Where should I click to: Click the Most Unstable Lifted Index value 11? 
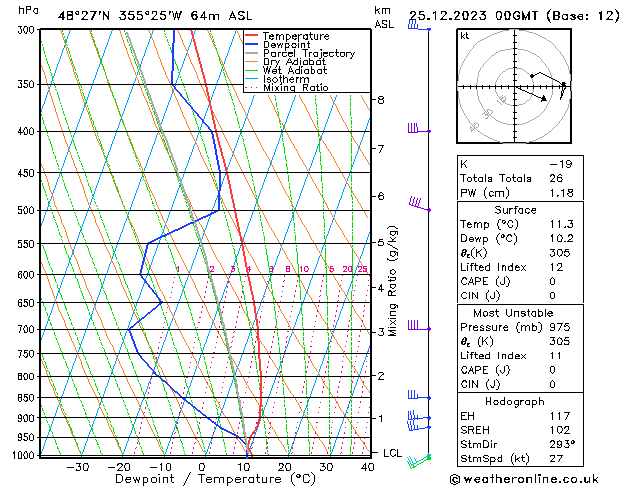pyautogui.click(x=556, y=356)
